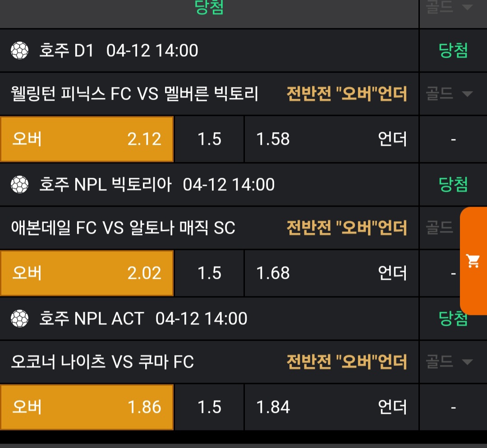Click the soccer ball icon beside 호주 D1
The image size is (487, 448).
coord(19,51)
